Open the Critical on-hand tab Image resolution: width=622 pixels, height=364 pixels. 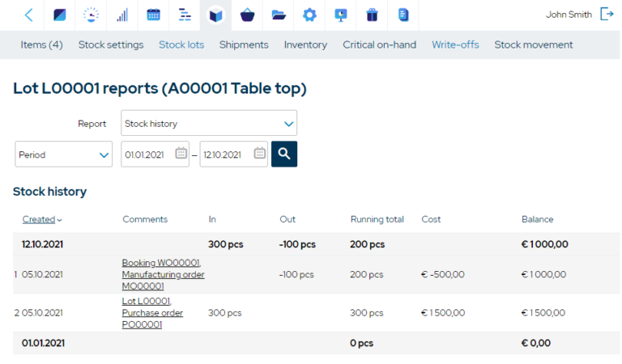[379, 44]
